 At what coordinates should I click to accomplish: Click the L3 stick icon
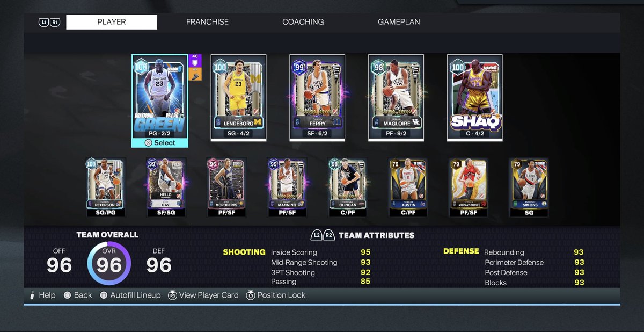[x=250, y=295]
